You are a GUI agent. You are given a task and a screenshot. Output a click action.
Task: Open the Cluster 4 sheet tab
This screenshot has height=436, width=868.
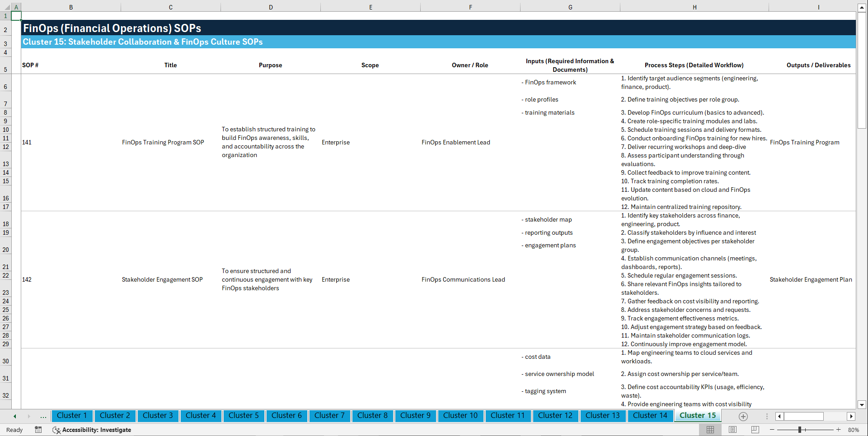(201, 416)
